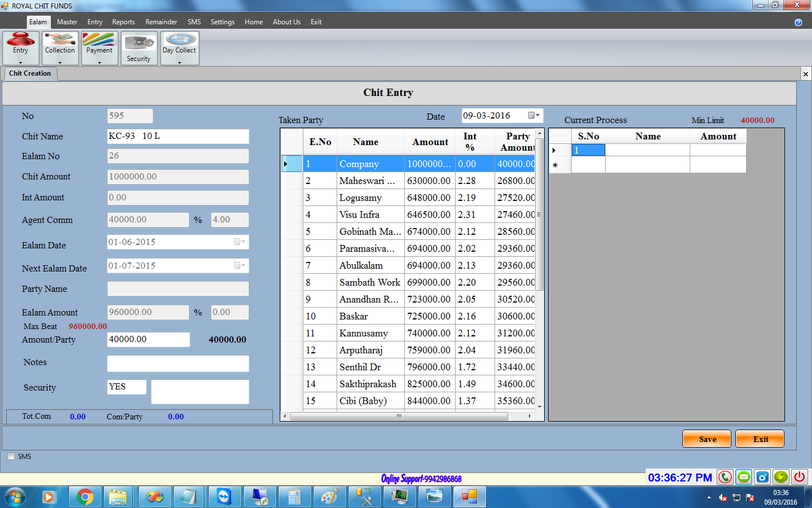Open the Security toolbar icon
Screen dimensions: 812x508
(139, 48)
